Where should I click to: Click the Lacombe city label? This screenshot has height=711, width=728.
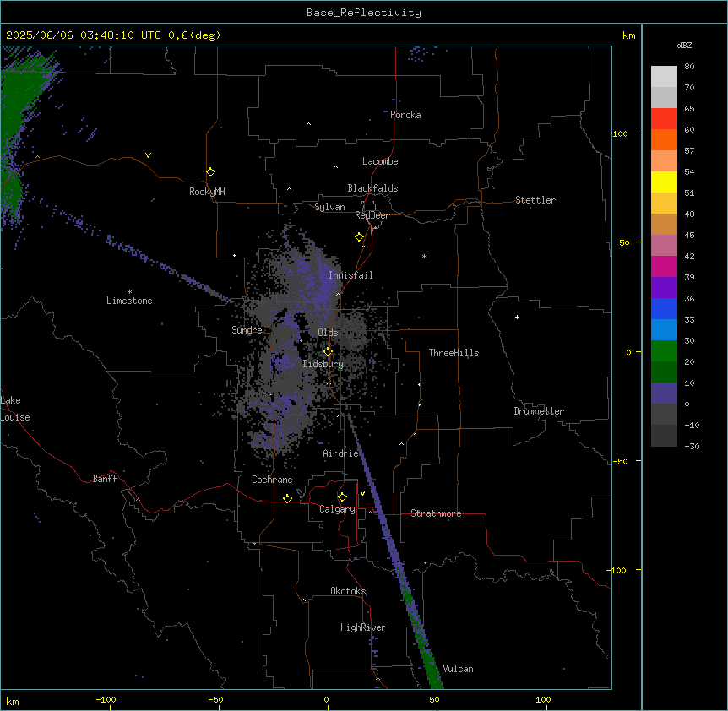click(380, 161)
